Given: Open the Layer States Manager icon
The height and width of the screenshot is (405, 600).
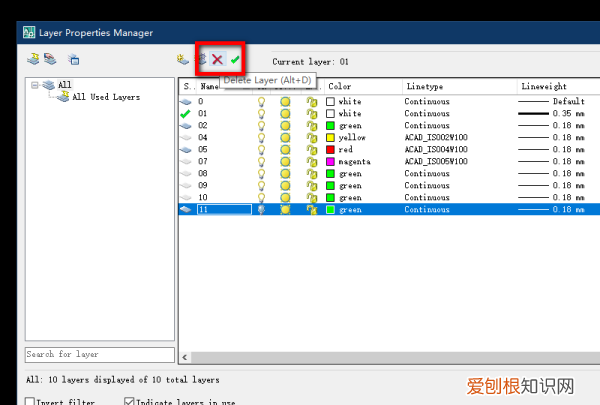Looking at the screenshot, I should [x=73, y=60].
